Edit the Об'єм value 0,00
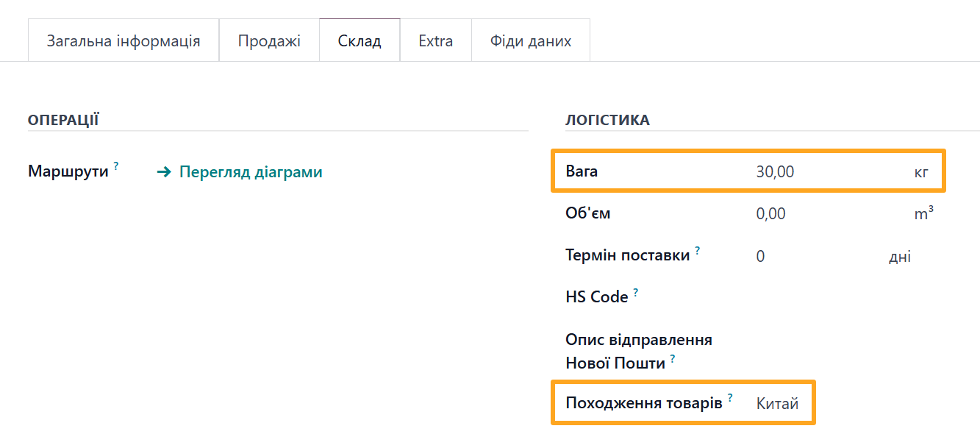The height and width of the screenshot is (448, 980). tap(770, 214)
